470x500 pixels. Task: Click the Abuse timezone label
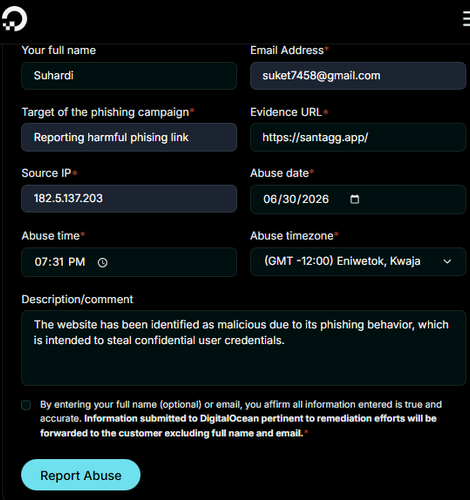click(294, 236)
